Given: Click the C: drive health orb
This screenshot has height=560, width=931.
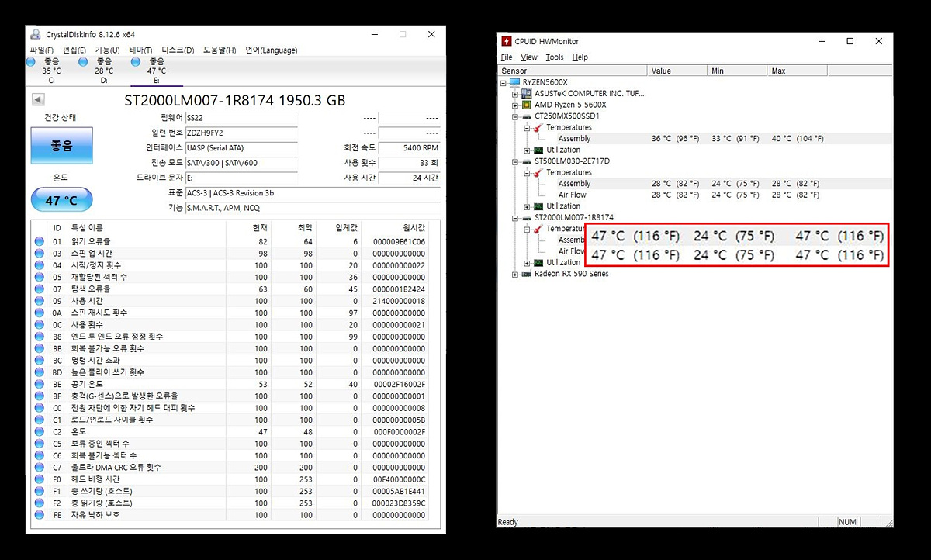Looking at the screenshot, I should 31,61.
